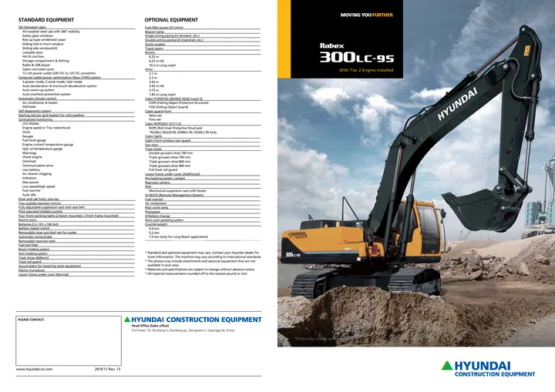Click 'Full track rail guard' item

(x=163, y=170)
